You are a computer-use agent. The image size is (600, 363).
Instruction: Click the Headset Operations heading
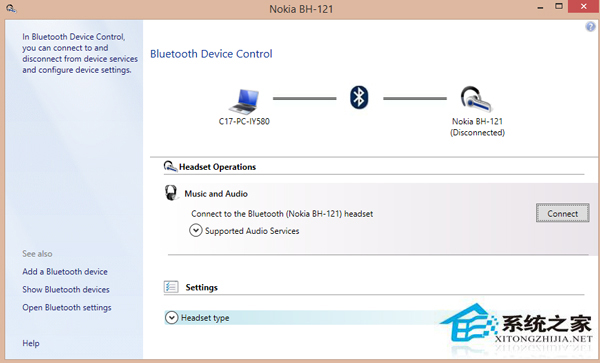pyautogui.click(x=217, y=167)
